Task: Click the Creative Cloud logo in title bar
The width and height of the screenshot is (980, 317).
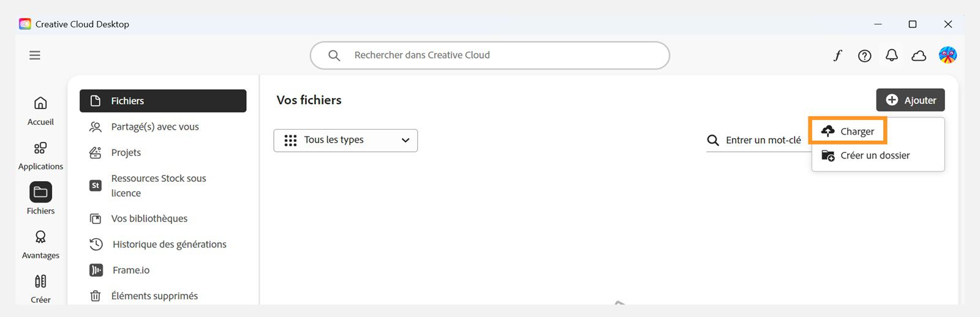Action: pyautogui.click(x=25, y=24)
